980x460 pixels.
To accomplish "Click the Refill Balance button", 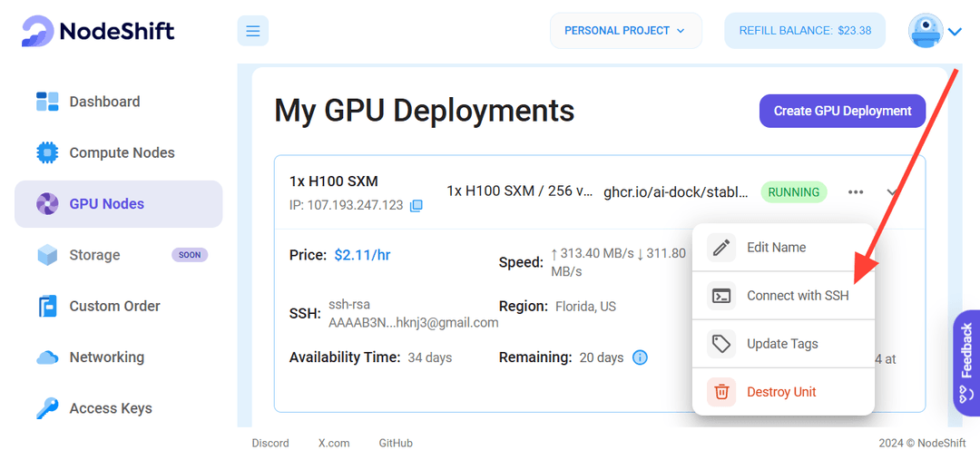I will coord(805,31).
